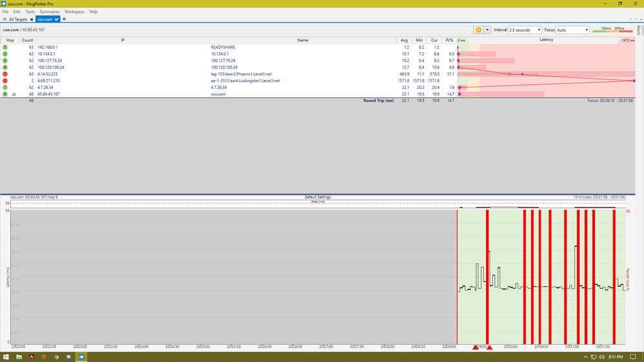Viewport: 644px width, 362px height.
Task: Open the File menu
Action: (5, 12)
